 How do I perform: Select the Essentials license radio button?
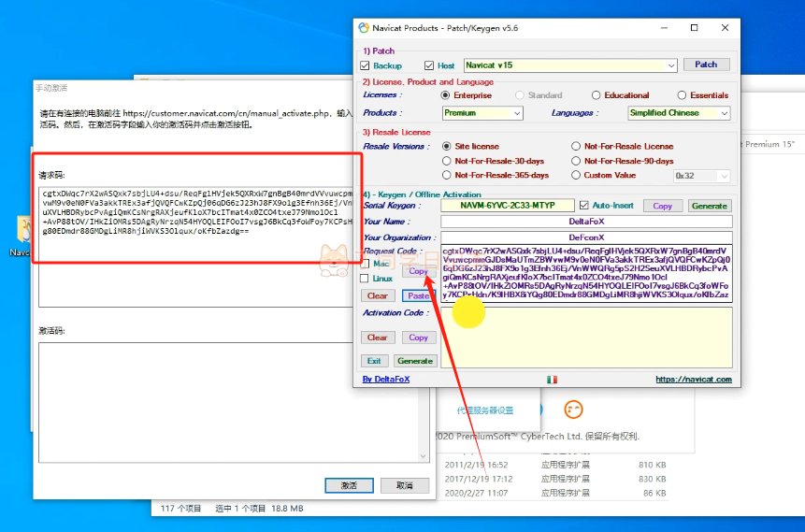tap(682, 95)
